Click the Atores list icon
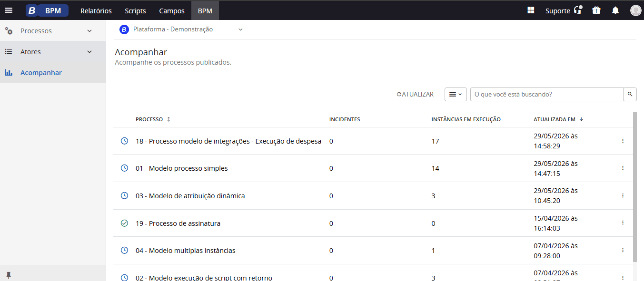The width and height of the screenshot is (644, 281). pyautogui.click(x=9, y=52)
